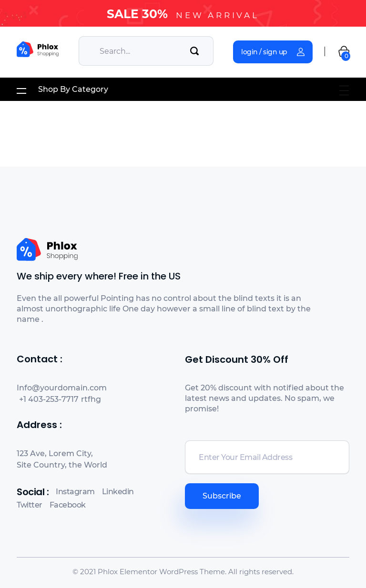The image size is (366, 588).
Task: Click the Phlox Shopping logo in header
Action: (38, 50)
